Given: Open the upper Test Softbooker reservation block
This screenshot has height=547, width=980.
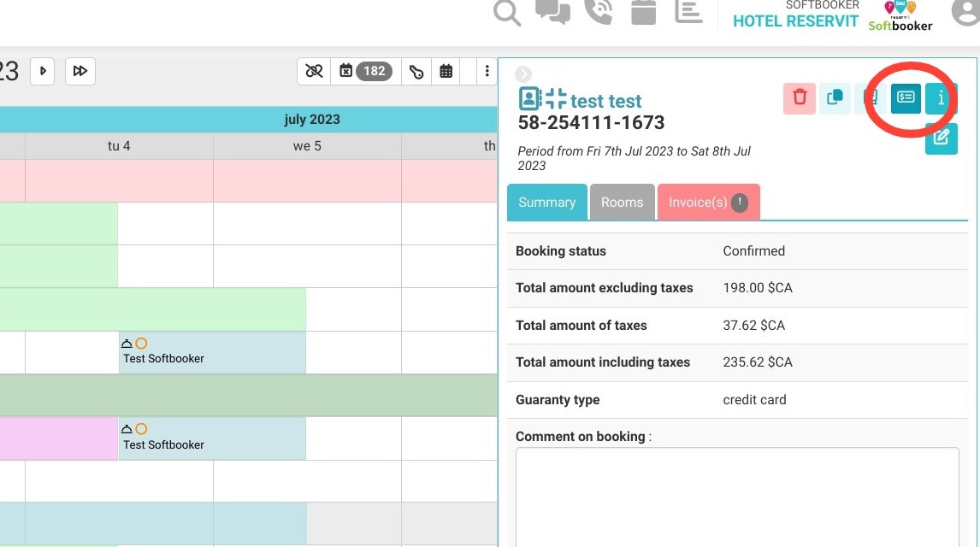Looking at the screenshot, I should point(212,353).
